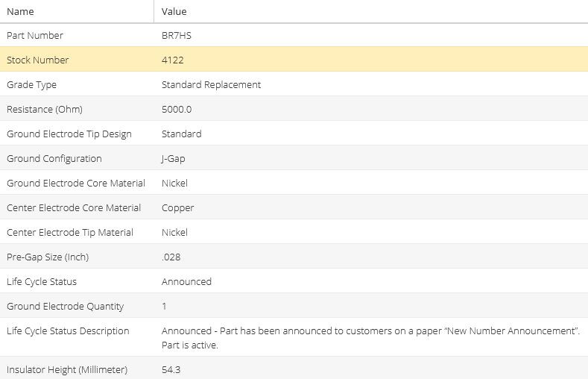
Task: Select the Ground Electrode Tip Design label
Action: tap(69, 134)
